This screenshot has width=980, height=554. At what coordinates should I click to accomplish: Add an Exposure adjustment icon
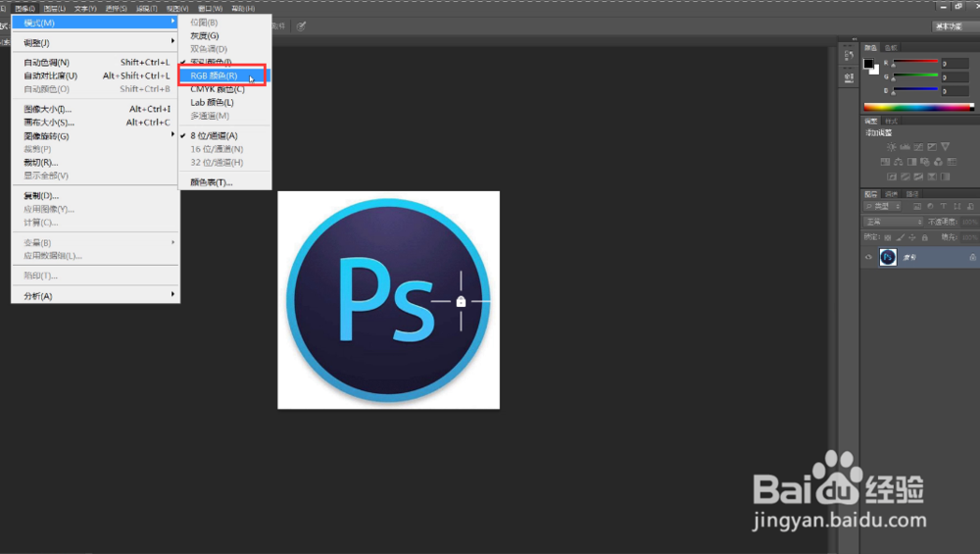tap(932, 147)
